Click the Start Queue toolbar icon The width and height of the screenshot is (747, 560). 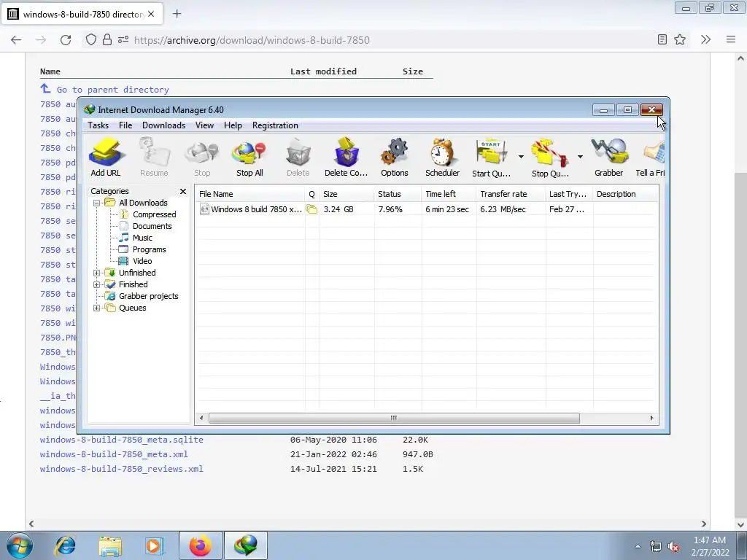click(x=491, y=157)
